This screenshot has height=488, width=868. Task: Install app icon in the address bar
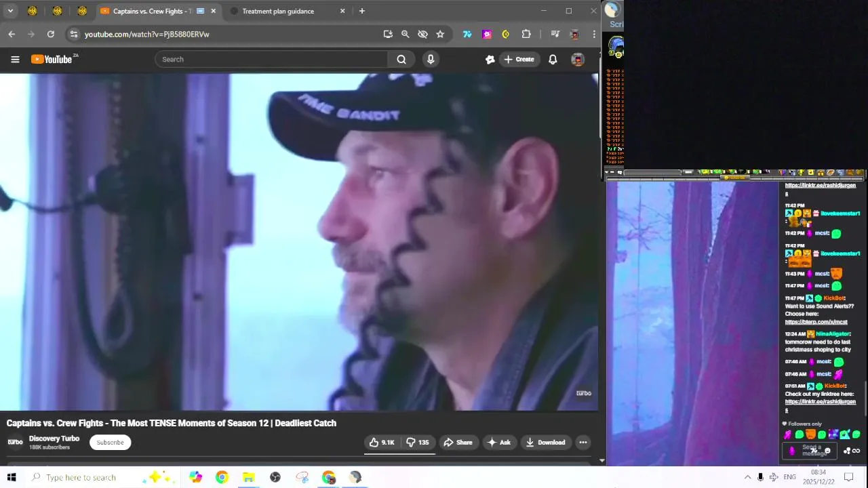click(x=388, y=34)
